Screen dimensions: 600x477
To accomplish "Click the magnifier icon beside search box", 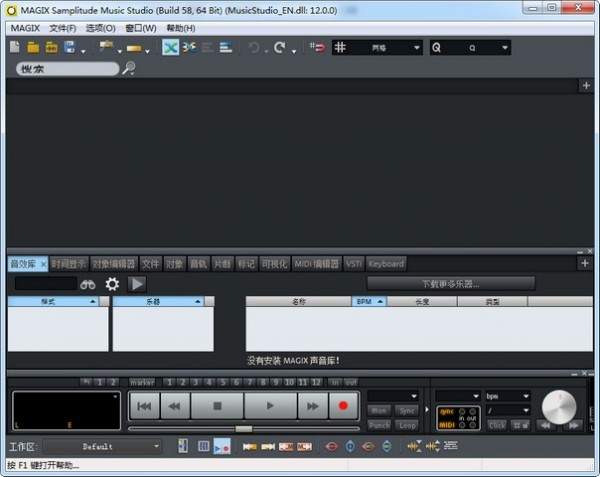I will point(128,69).
